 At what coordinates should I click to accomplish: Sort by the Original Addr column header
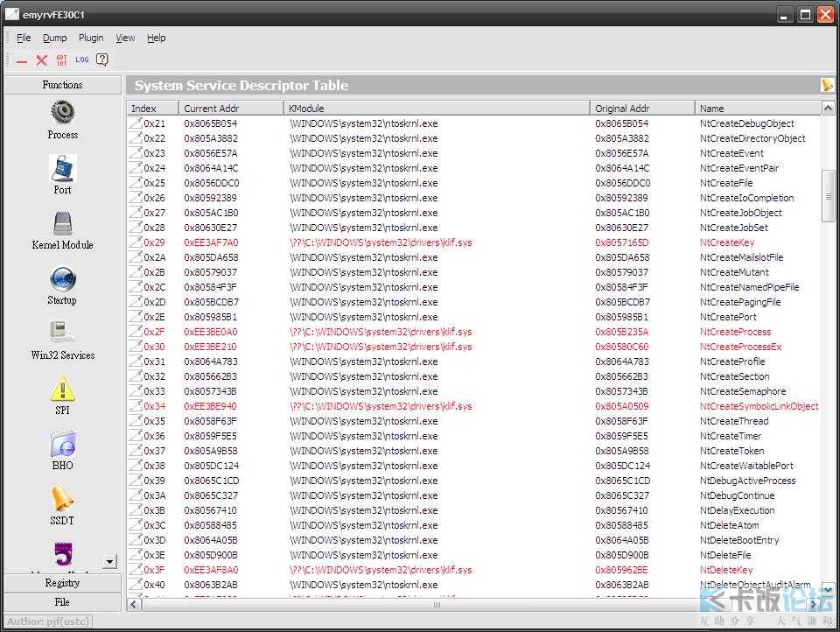click(642, 109)
